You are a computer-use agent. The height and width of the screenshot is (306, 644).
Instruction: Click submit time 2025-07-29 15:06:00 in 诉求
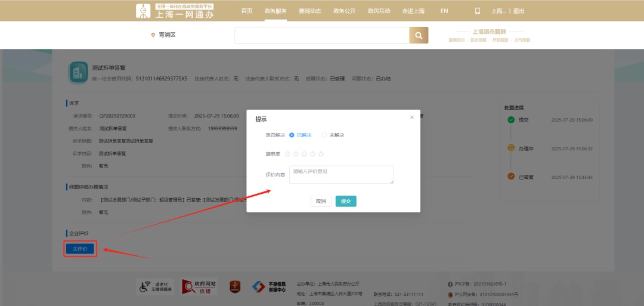[216, 116]
